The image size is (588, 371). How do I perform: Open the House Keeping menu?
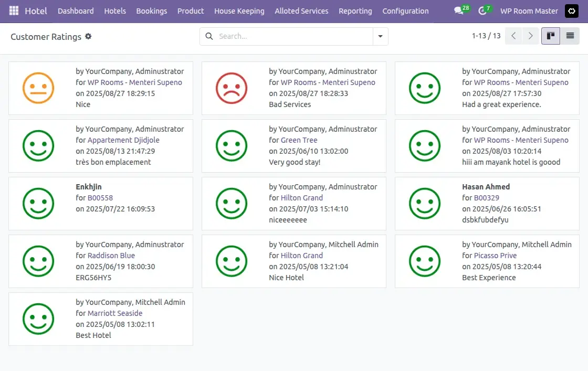(x=239, y=10)
